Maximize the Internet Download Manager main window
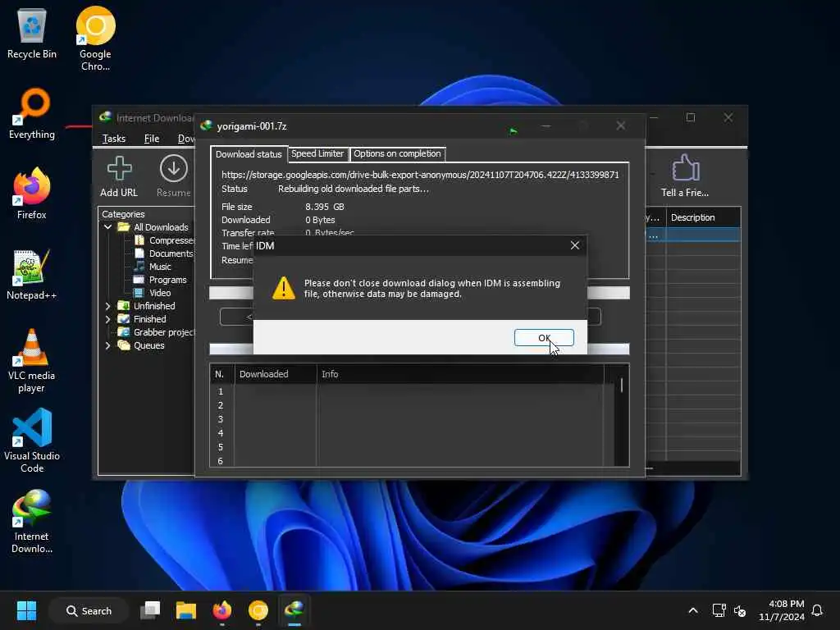 (x=691, y=117)
